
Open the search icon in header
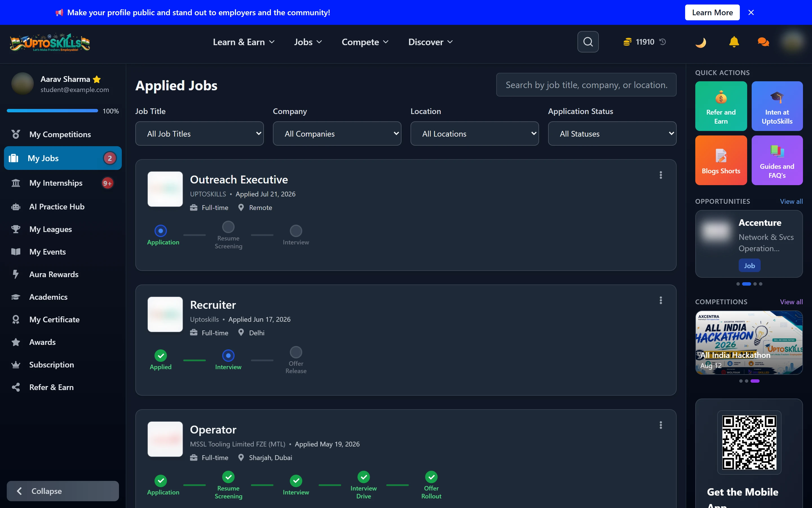(588, 42)
